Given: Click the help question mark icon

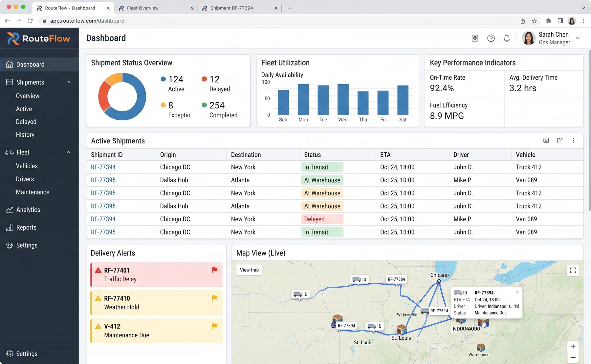Looking at the screenshot, I should 491,38.
